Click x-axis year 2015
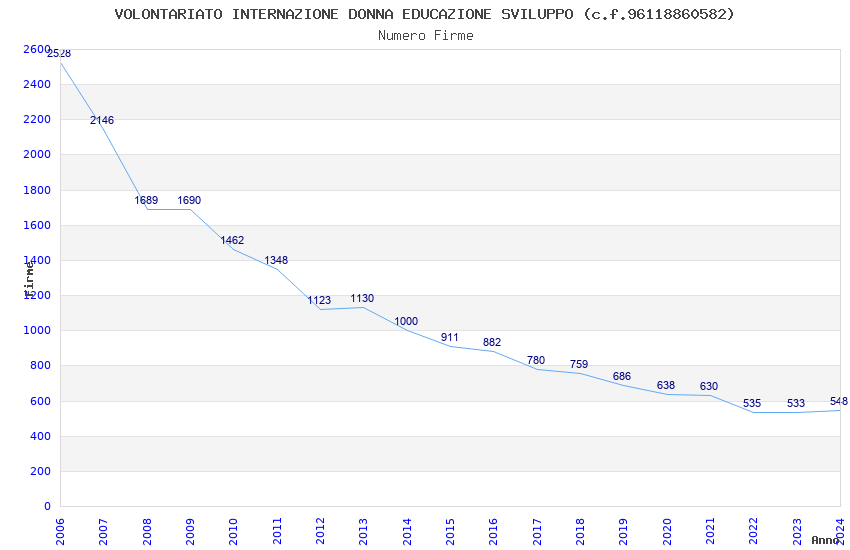Image resolution: width=850 pixels, height=550 pixels. (x=450, y=532)
